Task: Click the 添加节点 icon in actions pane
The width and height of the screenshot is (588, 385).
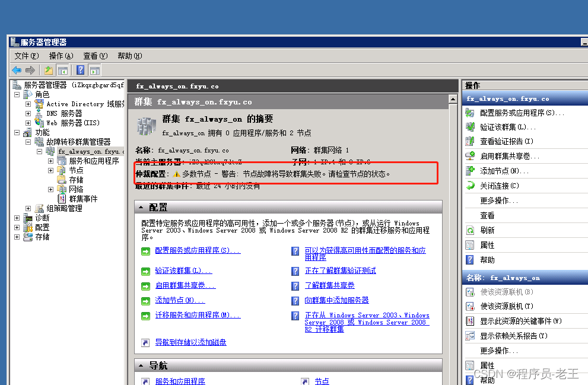Action: [470, 171]
